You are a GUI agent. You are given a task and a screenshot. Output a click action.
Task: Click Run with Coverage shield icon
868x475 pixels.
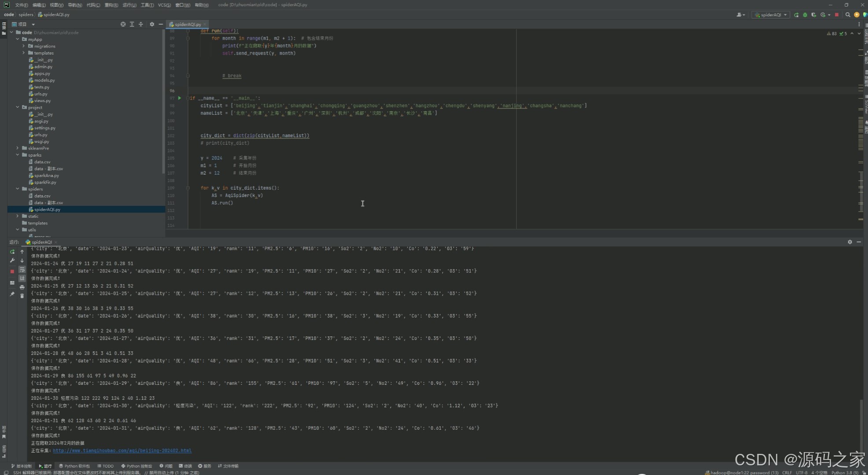tap(813, 15)
